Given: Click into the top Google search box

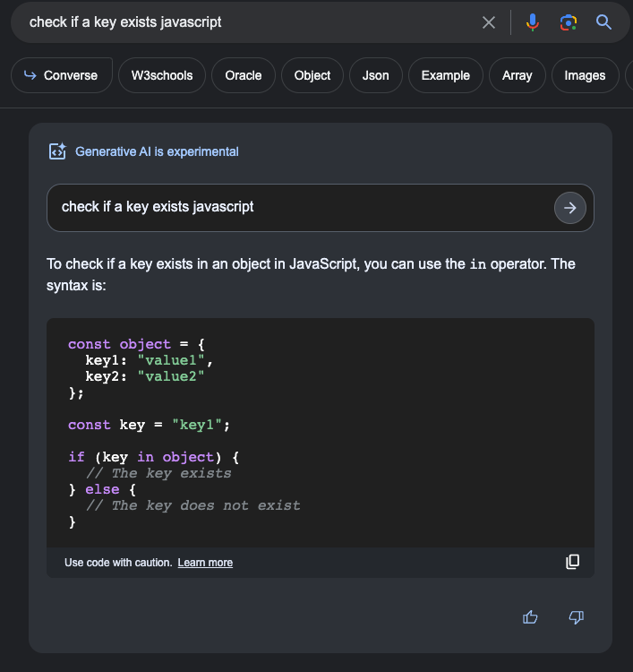Looking at the screenshot, I should click(242, 22).
